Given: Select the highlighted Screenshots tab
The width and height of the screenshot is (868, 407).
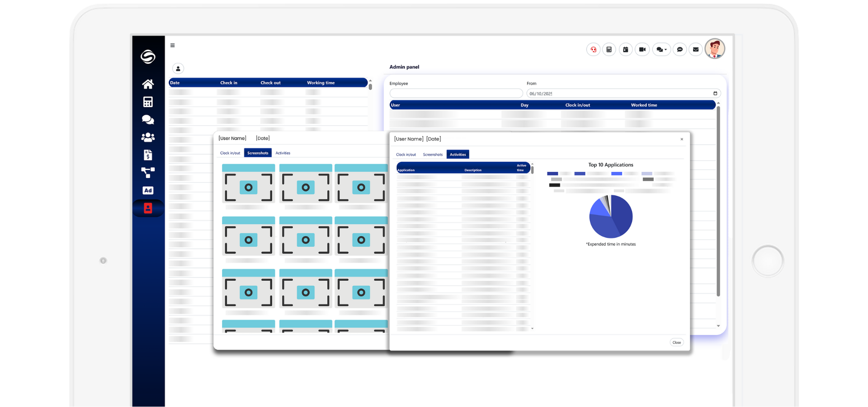Looking at the screenshot, I should pyautogui.click(x=258, y=153).
